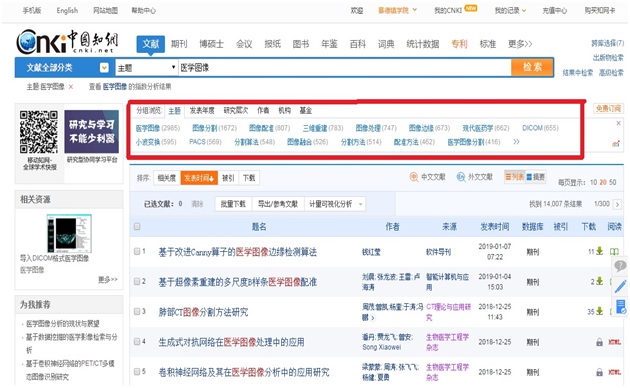Screen dimensions: 630x388
Task: Open the chat bubble help icon on the floating sidebar
Action: click(x=620, y=265)
